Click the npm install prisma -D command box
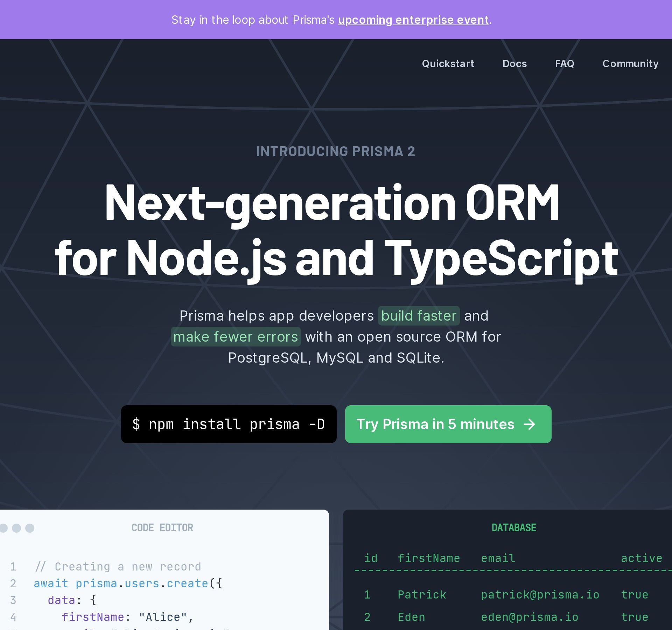This screenshot has width=672, height=630. click(x=229, y=424)
